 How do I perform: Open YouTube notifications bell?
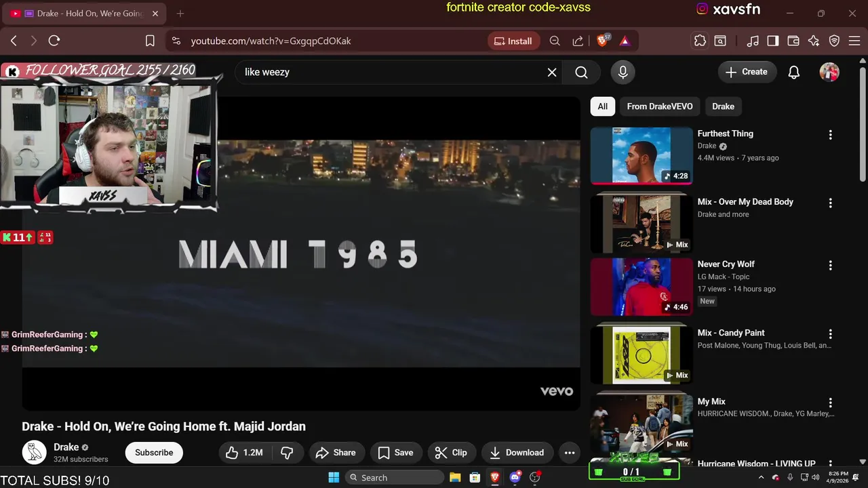793,72
